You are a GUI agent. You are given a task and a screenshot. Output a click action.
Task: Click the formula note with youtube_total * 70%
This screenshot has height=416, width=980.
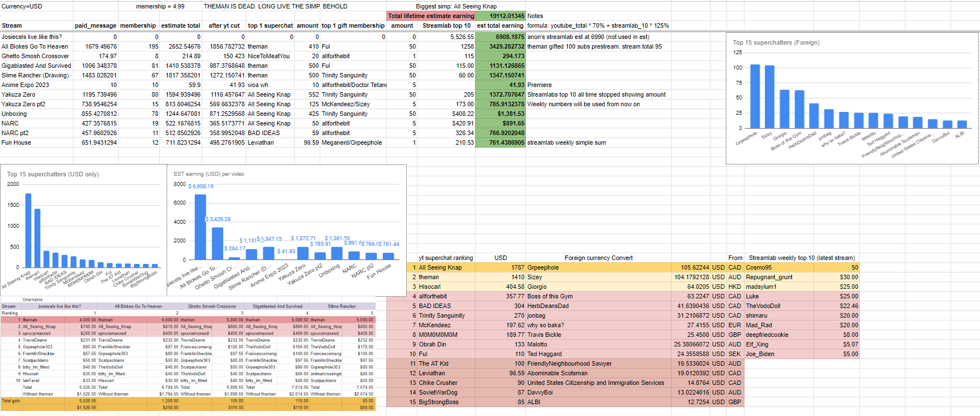point(598,25)
